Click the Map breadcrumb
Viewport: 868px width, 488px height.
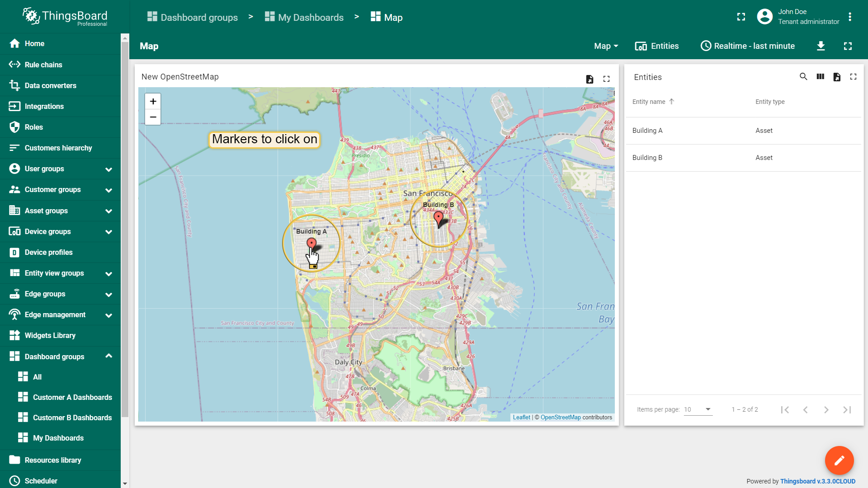[x=387, y=17]
